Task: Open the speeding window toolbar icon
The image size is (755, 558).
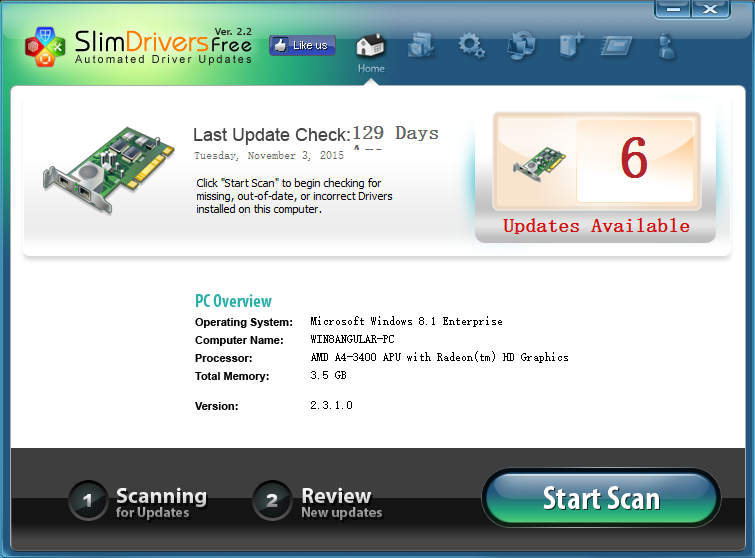Action: 617,46
